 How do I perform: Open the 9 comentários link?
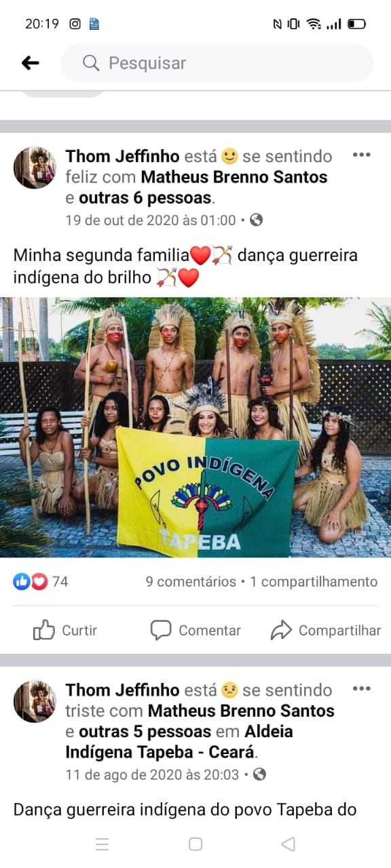click(191, 582)
